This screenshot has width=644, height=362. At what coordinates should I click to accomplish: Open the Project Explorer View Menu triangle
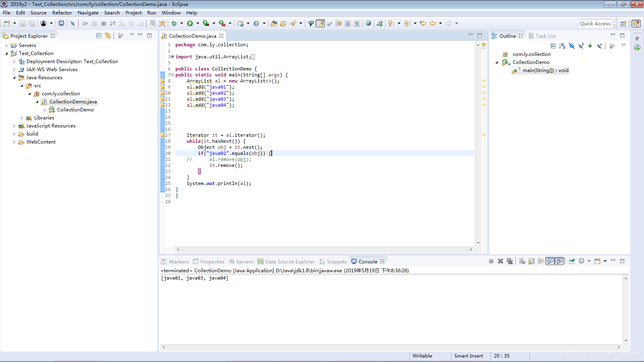132,35
